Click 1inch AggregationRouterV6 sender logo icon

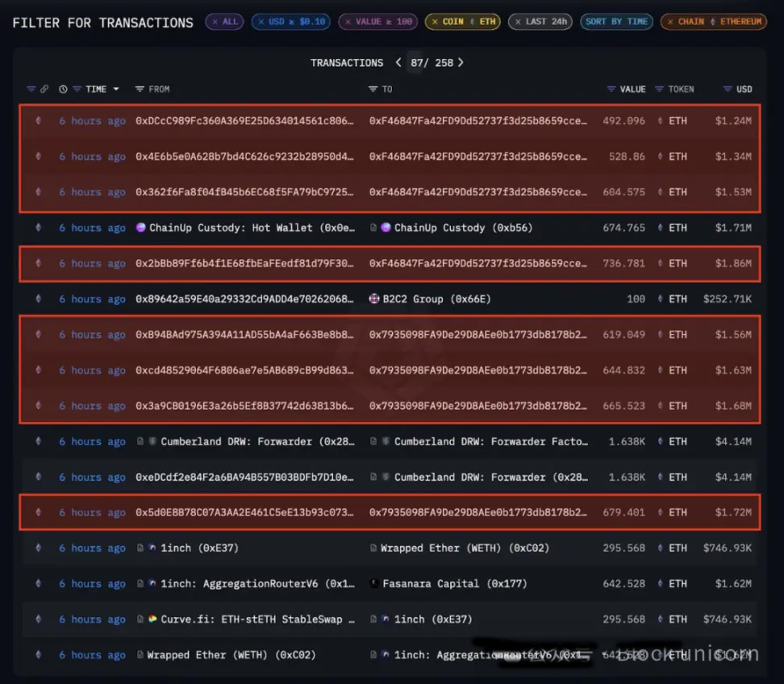click(x=152, y=583)
